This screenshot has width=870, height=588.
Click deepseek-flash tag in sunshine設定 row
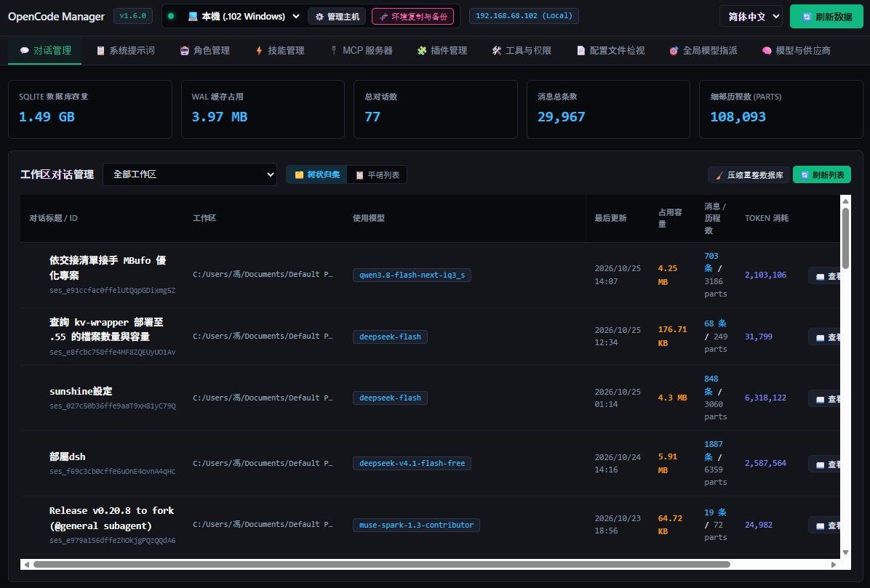coord(390,398)
